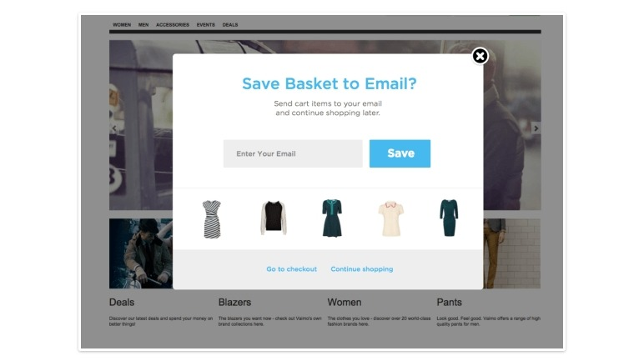Go to previous slide with left arrow

tap(114, 128)
